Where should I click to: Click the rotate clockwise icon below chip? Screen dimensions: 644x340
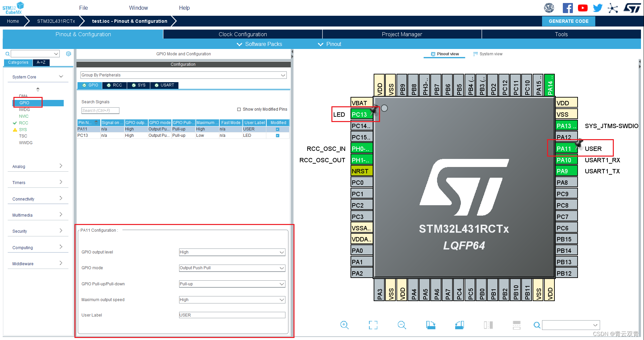tap(431, 325)
